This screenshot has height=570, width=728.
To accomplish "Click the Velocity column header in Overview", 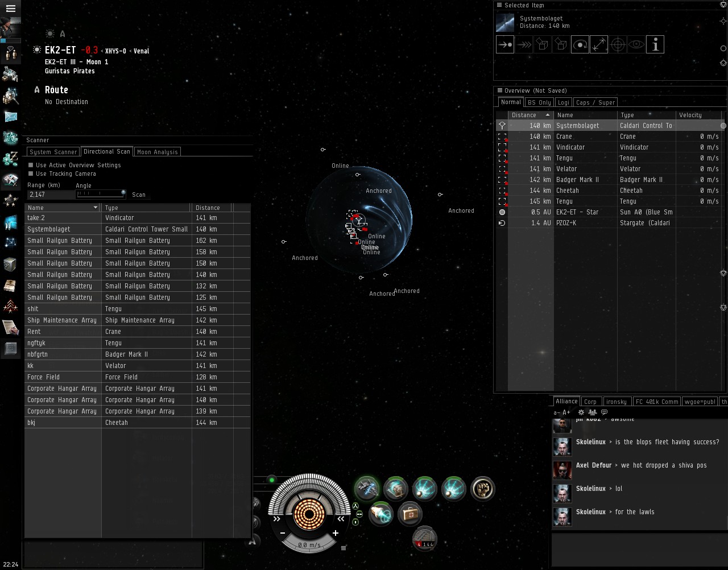I will [700, 115].
